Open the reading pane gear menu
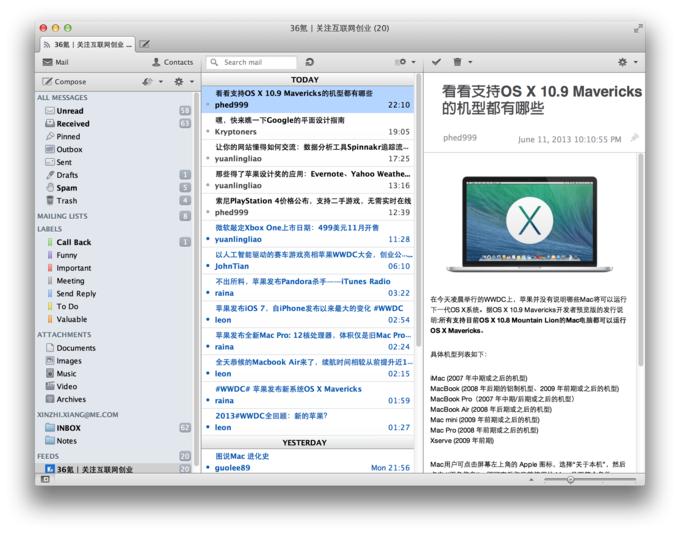This screenshot has width=680, height=534. click(x=627, y=62)
